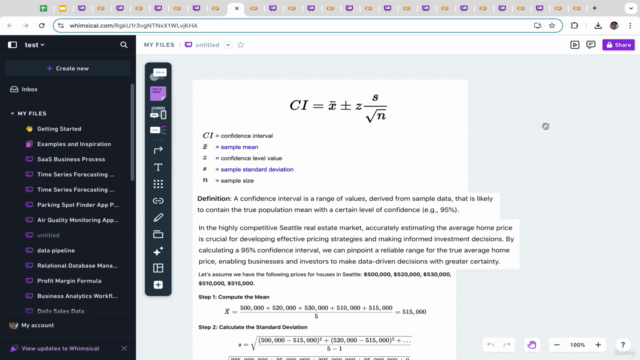Viewport: 640px width, 360px height.
Task: Open Examples and Inspiration file
Action: 74,144
